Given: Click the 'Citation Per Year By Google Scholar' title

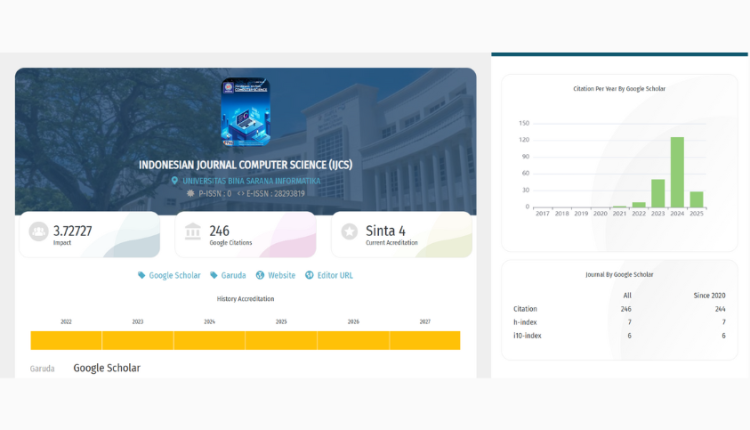Looking at the screenshot, I should pyautogui.click(x=619, y=88).
